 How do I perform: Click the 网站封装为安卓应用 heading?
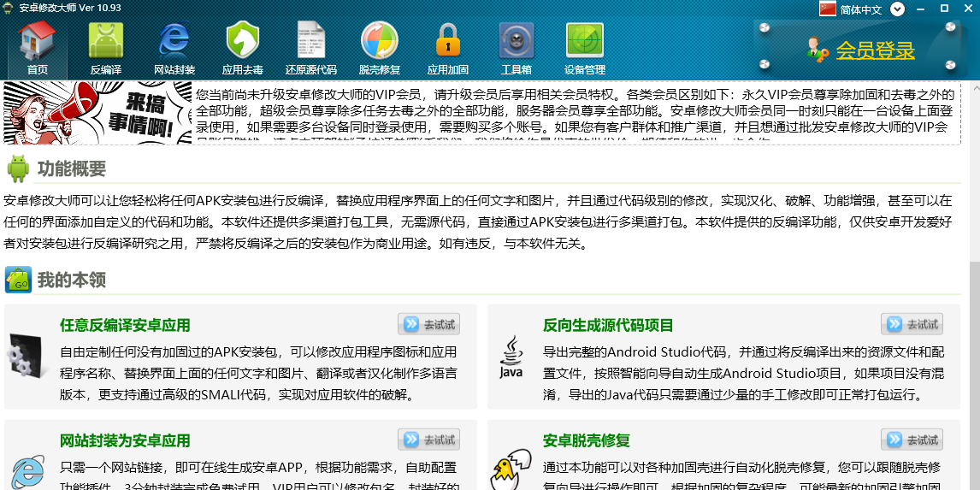click(x=125, y=440)
